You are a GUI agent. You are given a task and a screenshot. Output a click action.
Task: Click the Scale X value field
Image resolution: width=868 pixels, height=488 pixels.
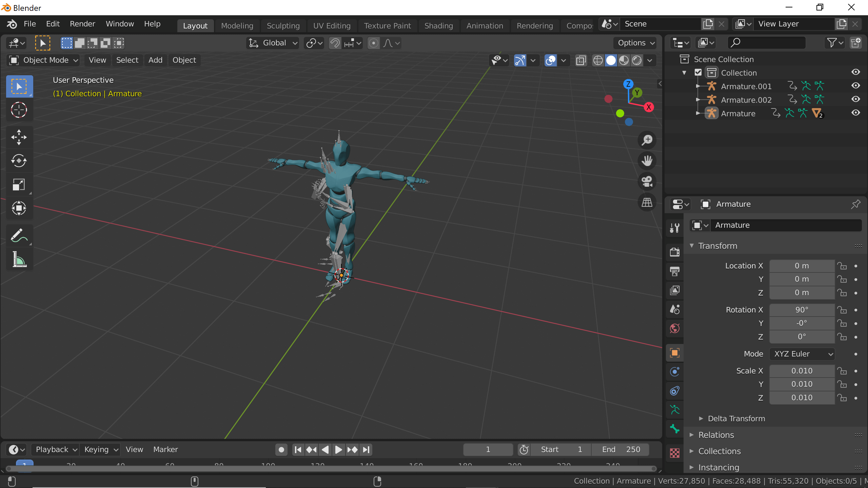tap(802, 371)
